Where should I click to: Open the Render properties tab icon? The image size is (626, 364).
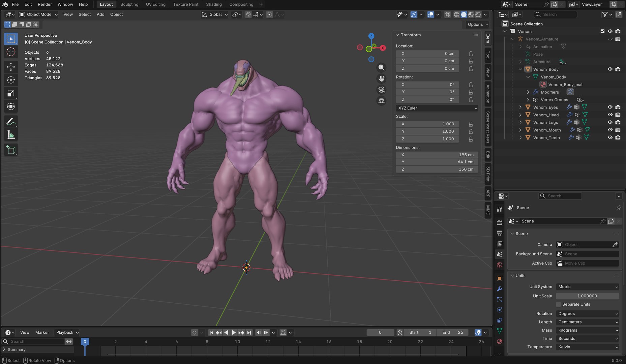click(x=500, y=222)
